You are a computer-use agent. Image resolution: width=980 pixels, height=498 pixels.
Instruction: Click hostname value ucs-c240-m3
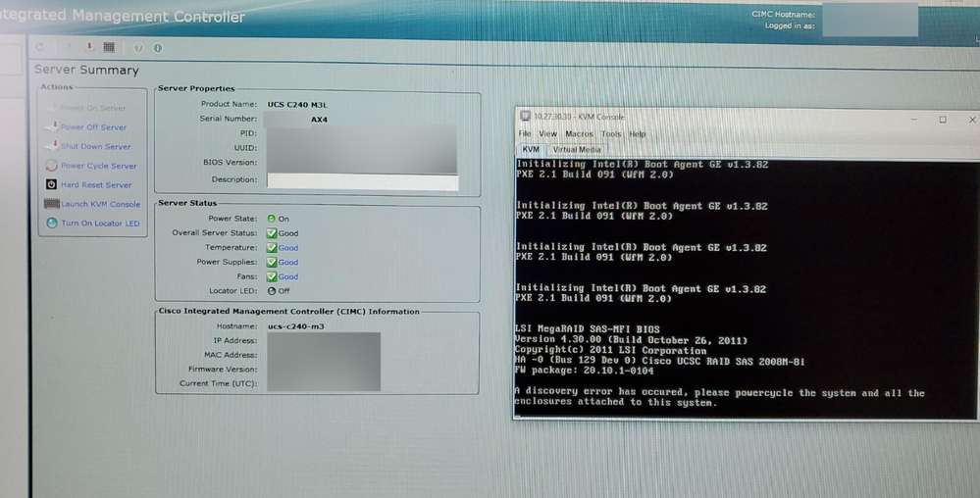pyautogui.click(x=295, y=326)
